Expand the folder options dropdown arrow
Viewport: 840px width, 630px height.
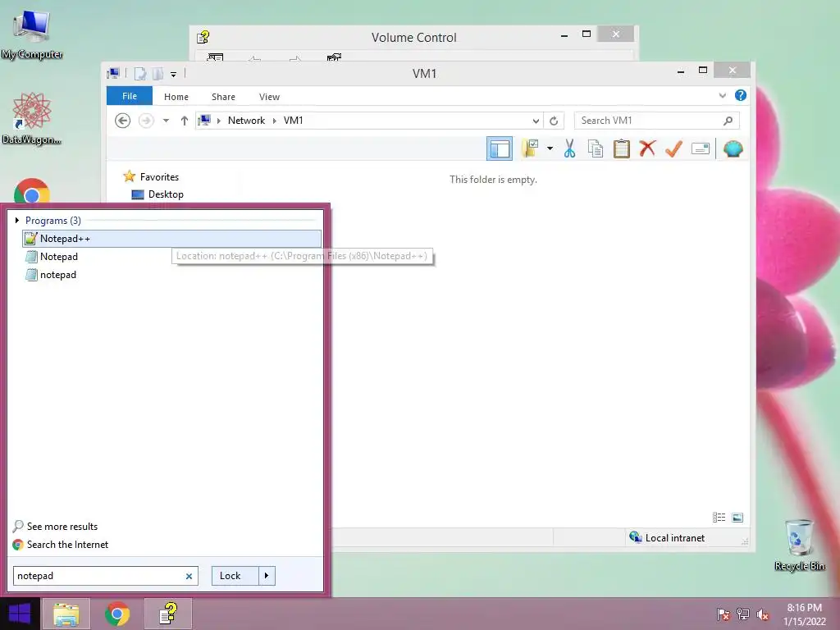(550, 148)
